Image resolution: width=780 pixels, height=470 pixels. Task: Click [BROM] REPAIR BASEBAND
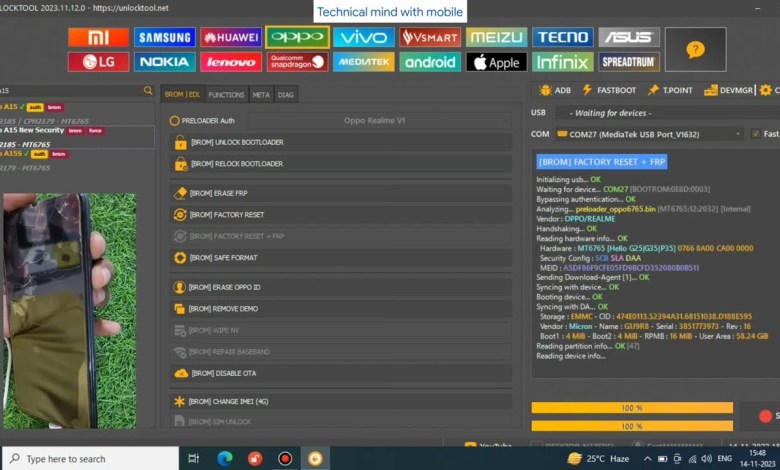click(341, 352)
